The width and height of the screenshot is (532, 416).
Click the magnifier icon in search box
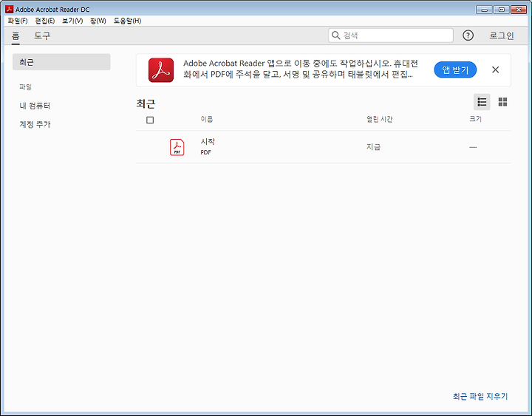coord(335,35)
